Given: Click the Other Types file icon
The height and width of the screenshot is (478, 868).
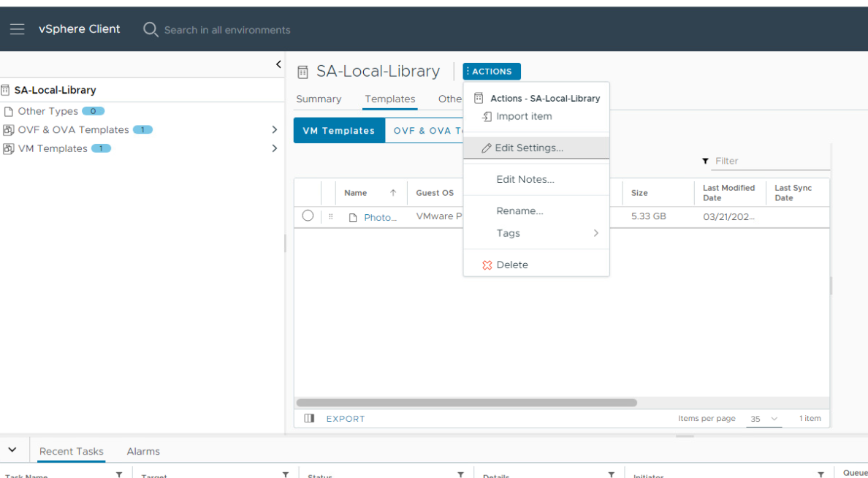Looking at the screenshot, I should click(x=8, y=112).
